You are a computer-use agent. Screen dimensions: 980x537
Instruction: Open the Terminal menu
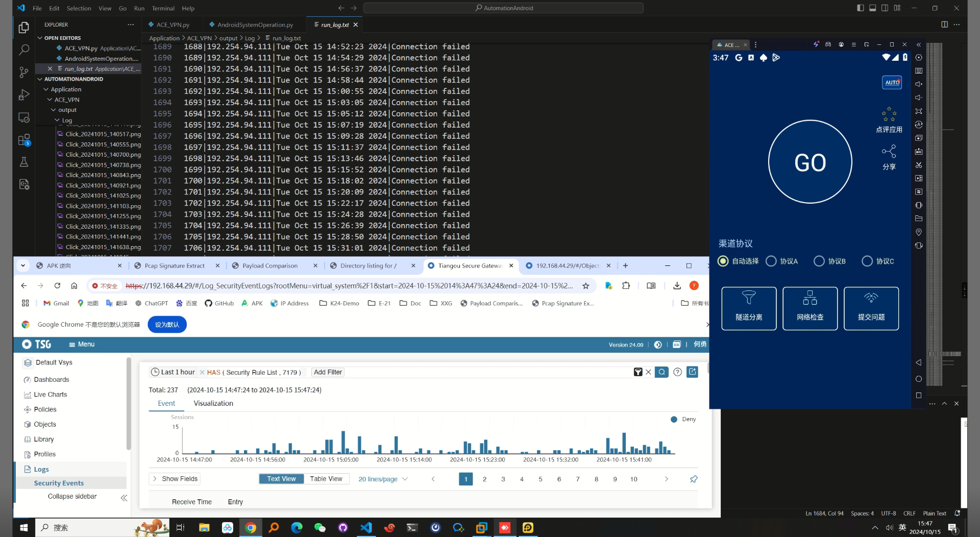[163, 8]
